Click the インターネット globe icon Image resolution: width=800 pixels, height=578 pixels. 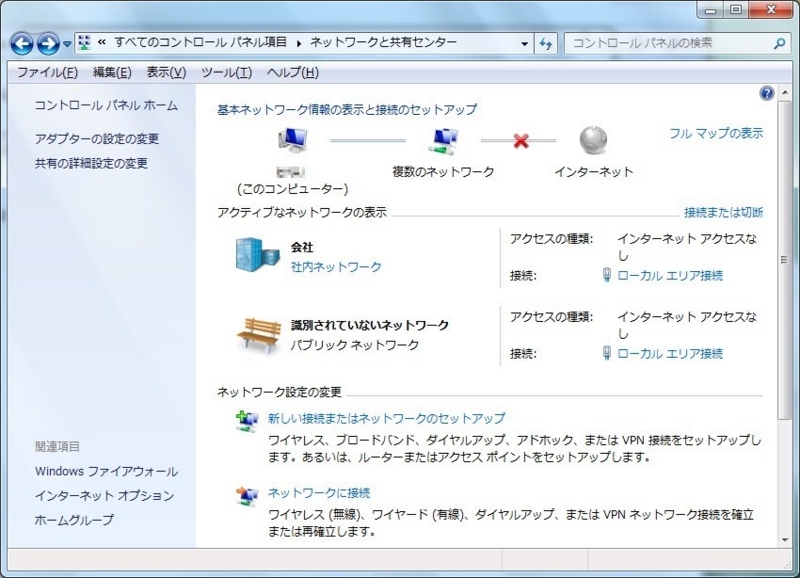point(593,140)
